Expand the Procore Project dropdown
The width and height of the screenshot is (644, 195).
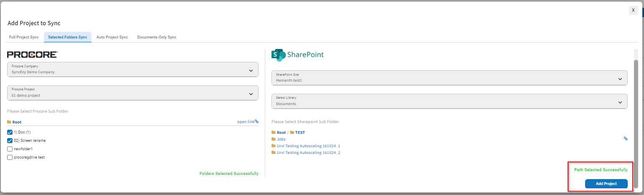(132, 93)
